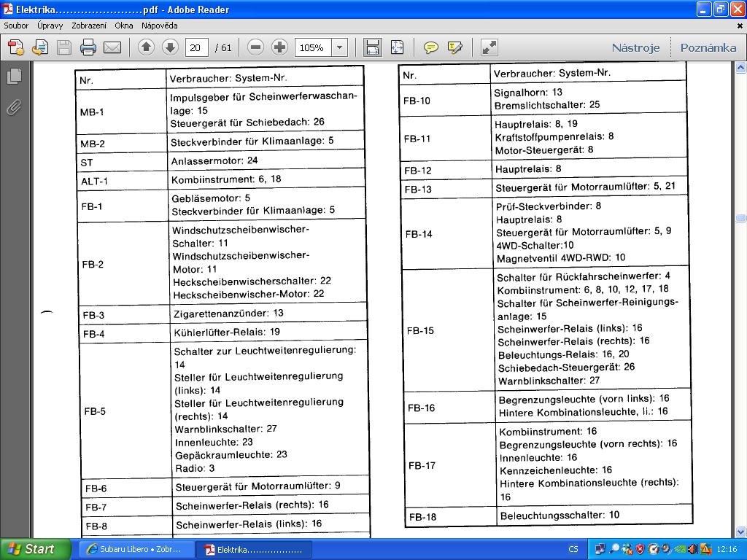This screenshot has height=560, width=747.
Task: Click the magnifier tray icon
Action: pos(614,550)
